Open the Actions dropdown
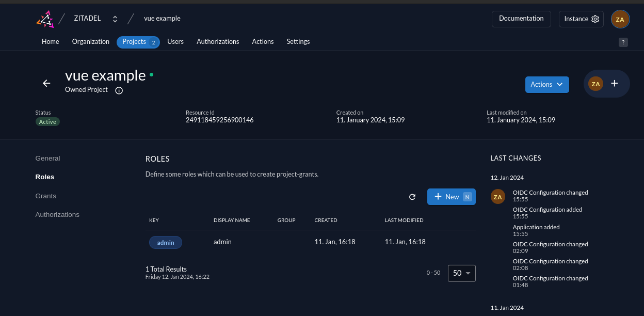Screen dimensions: 644x316 pos(547,84)
